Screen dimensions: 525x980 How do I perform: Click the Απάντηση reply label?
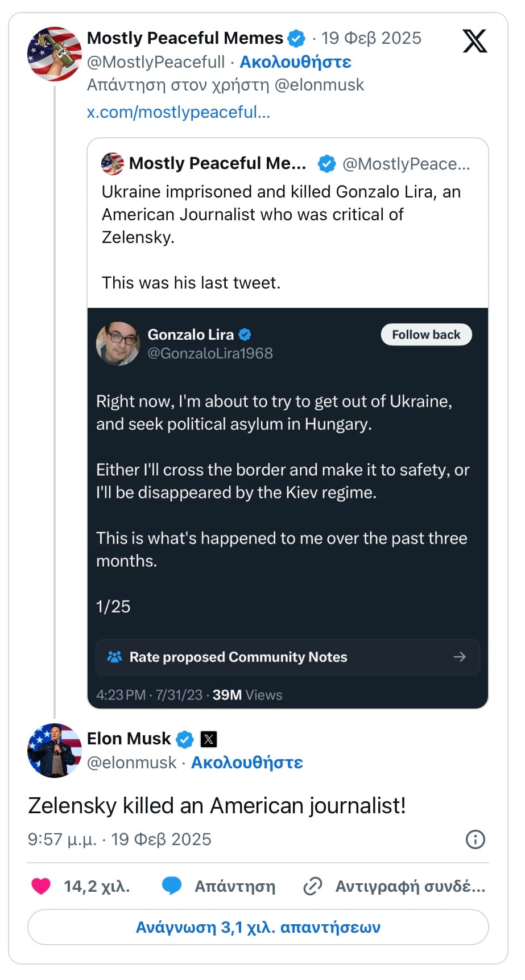235,886
